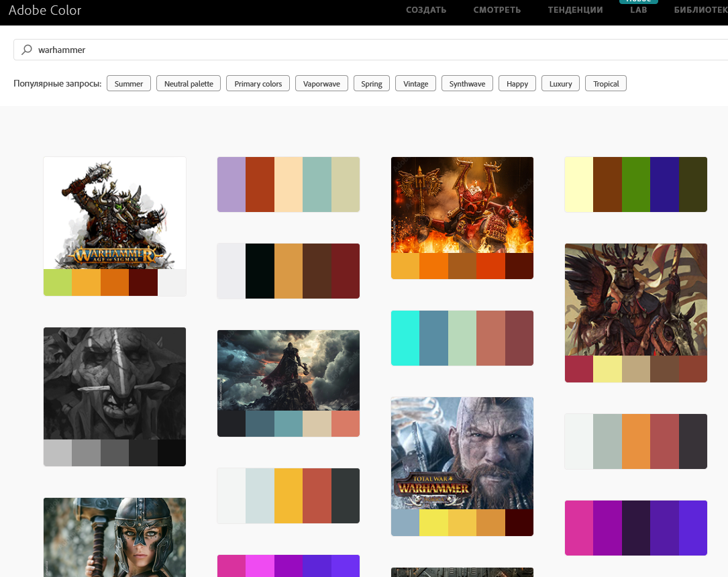The height and width of the screenshot is (577, 728).
Task: Open the grayscale orc face image
Action: 115,383
